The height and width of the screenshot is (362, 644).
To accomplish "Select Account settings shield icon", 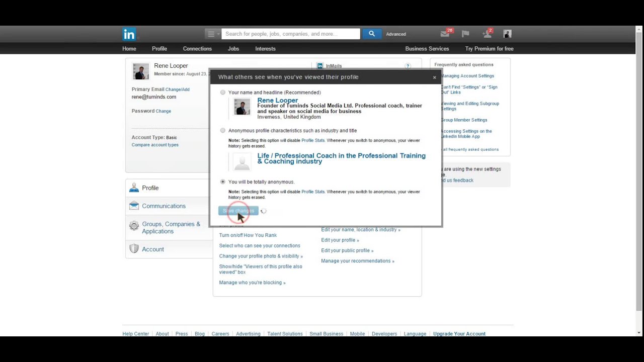I will [x=134, y=249].
